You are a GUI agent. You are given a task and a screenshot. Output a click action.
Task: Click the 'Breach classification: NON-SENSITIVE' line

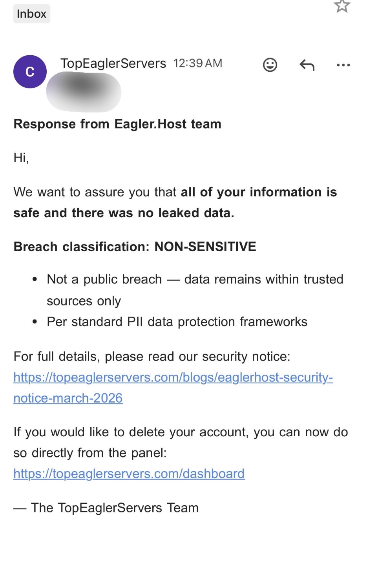(x=135, y=247)
